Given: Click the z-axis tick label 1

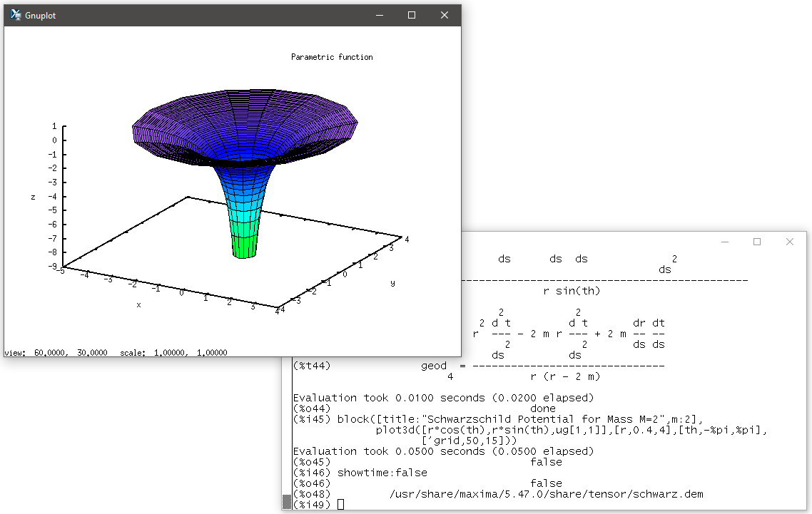Looking at the screenshot, I should [54, 126].
